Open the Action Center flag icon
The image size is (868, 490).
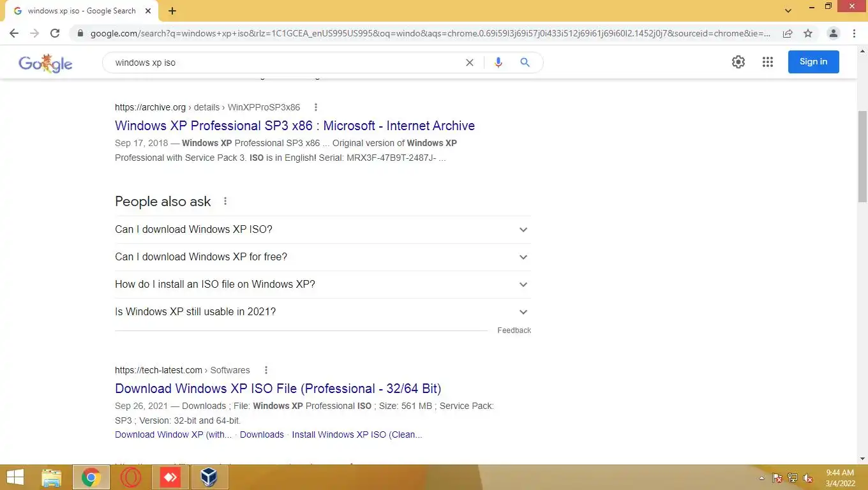click(x=777, y=478)
